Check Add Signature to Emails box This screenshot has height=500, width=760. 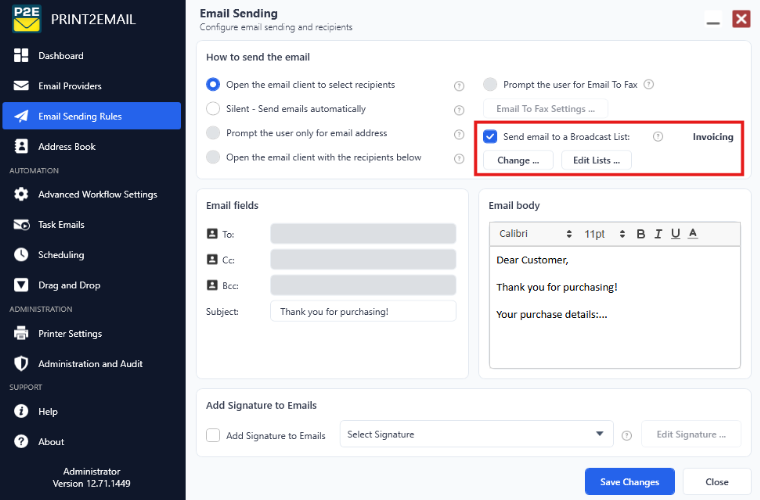tap(213, 435)
